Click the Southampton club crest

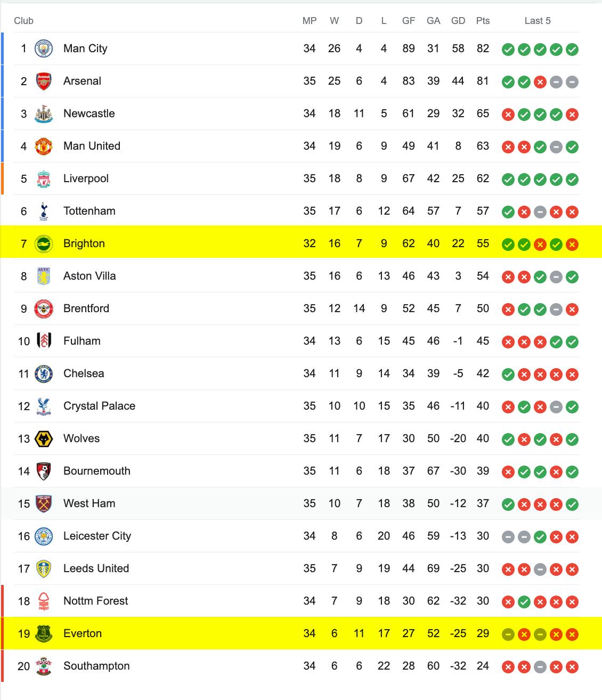[x=44, y=666]
